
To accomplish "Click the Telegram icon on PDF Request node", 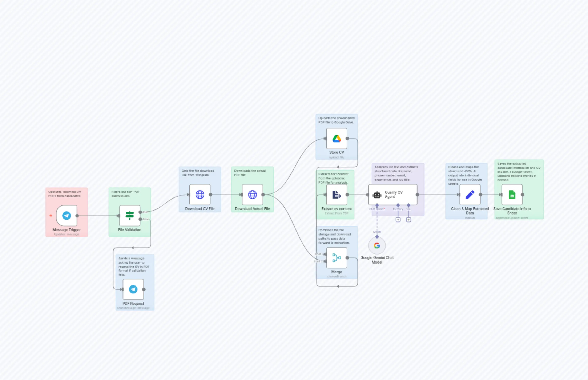I will click(x=133, y=289).
